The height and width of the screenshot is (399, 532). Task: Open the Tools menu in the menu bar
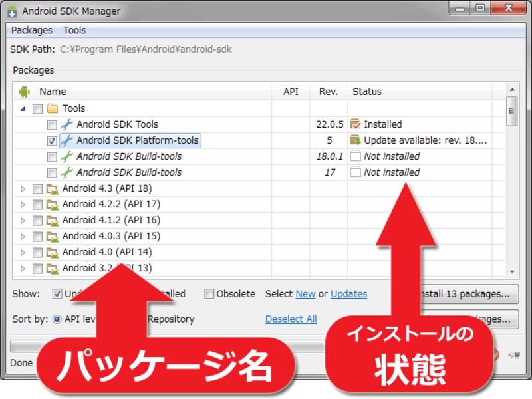pyautogui.click(x=74, y=30)
